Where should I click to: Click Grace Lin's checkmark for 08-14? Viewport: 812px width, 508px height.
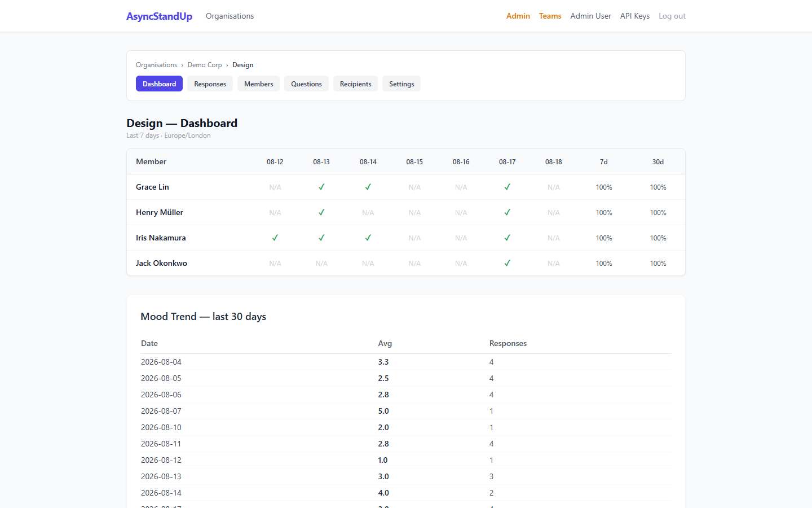pos(368,187)
